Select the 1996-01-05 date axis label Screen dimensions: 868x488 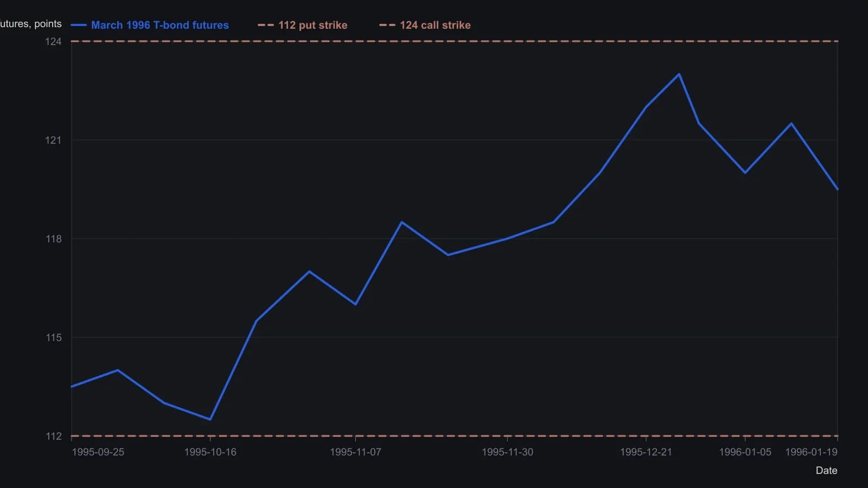click(x=745, y=452)
